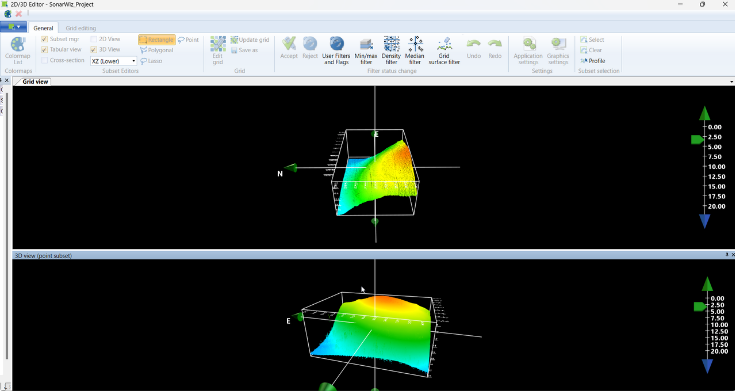Switch to the Grid editing tab
Image resolution: width=735 pixels, height=391 pixels.
(81, 28)
